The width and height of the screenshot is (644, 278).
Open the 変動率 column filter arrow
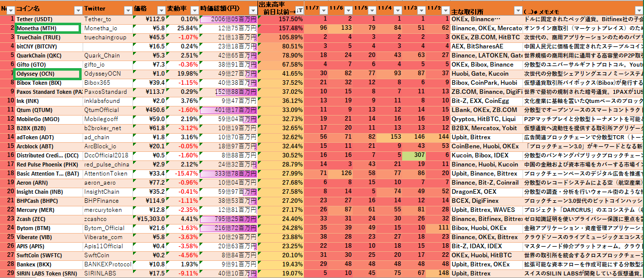click(194, 10)
